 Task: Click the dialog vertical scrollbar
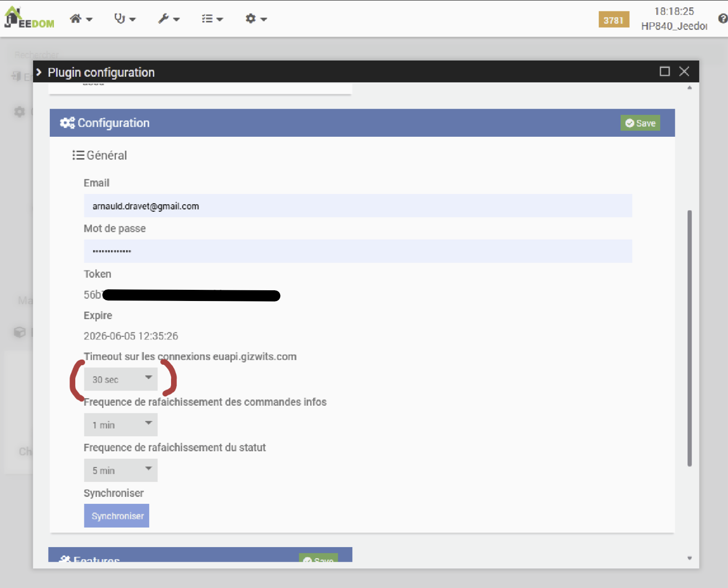[689, 337]
